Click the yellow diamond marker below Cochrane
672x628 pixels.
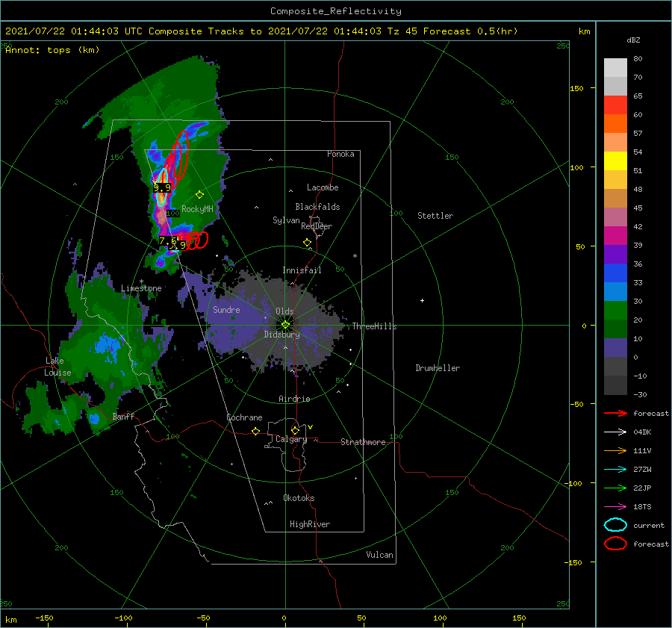coord(256,432)
